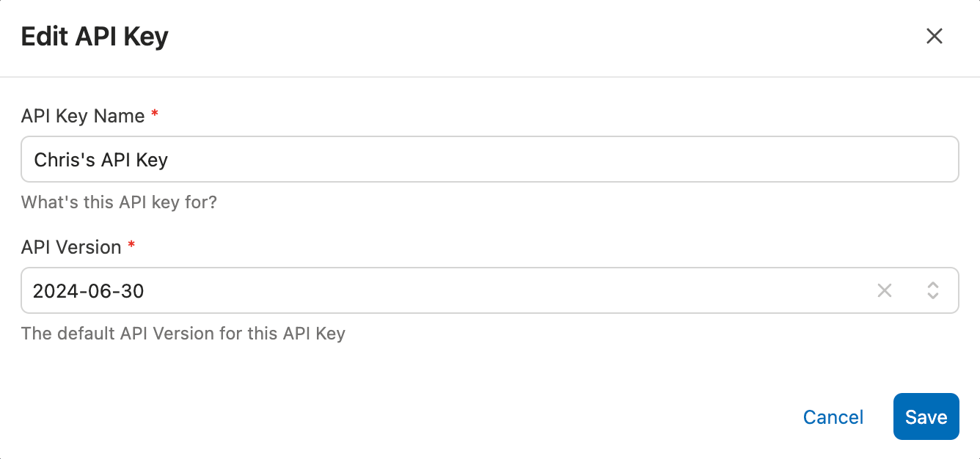Save the API key changes
Image resolution: width=980 pixels, height=459 pixels.
926,416
